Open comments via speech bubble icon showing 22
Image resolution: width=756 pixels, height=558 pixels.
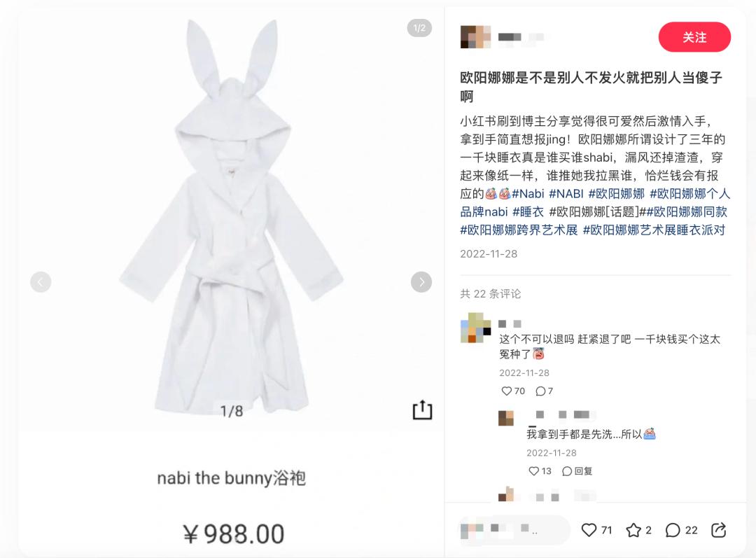pyautogui.click(x=673, y=530)
